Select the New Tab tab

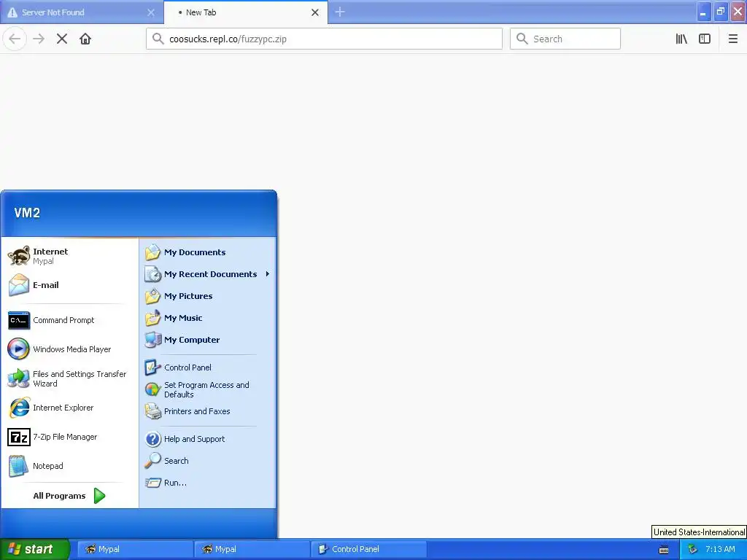[246, 12]
